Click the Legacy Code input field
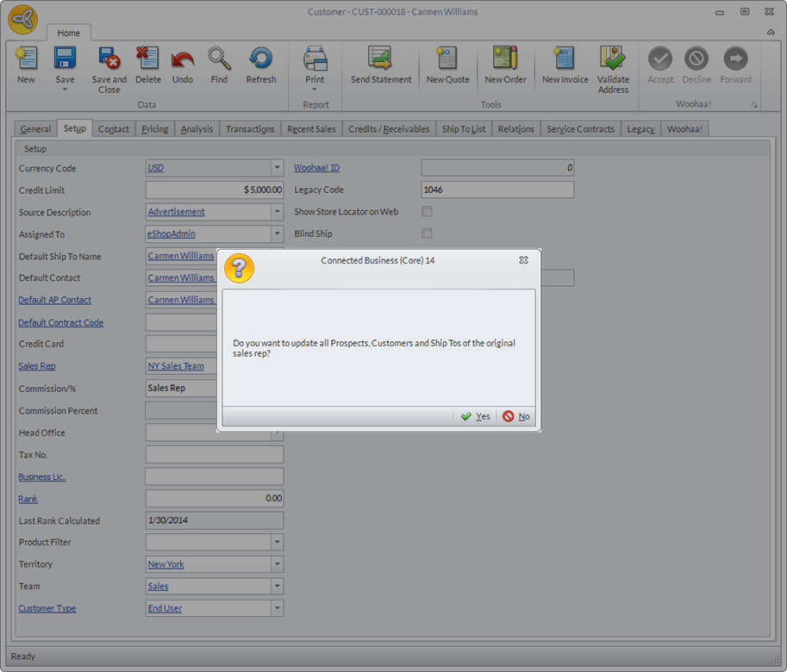 pos(497,190)
